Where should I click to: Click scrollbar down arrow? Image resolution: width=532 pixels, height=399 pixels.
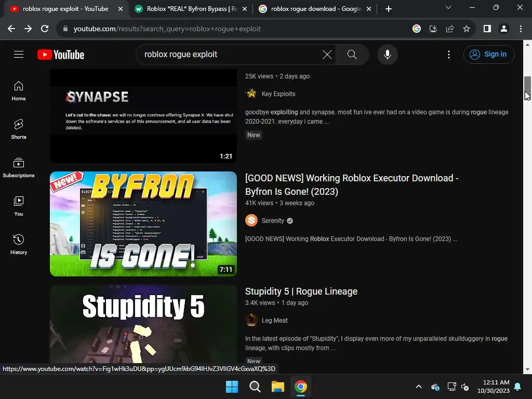pos(527,369)
